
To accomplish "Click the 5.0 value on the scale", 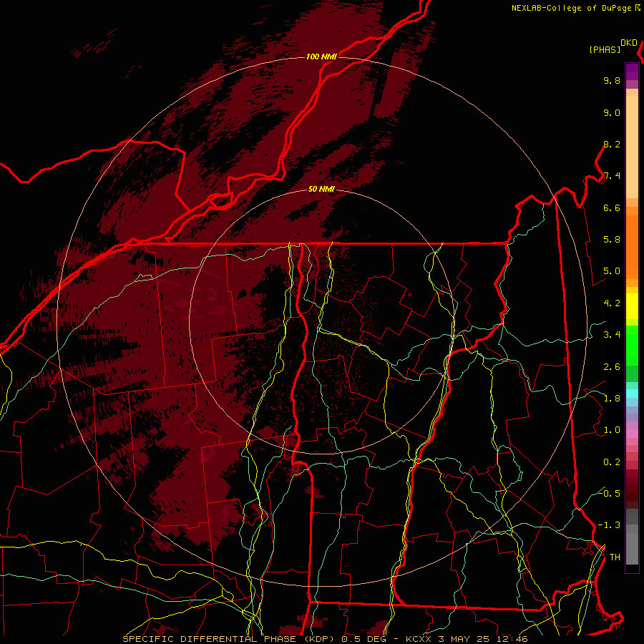I will 612,271.
